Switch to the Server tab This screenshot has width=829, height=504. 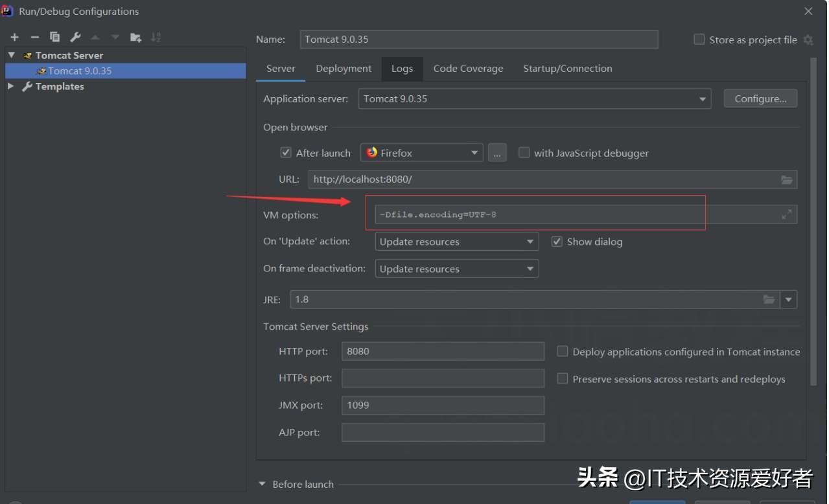click(281, 69)
